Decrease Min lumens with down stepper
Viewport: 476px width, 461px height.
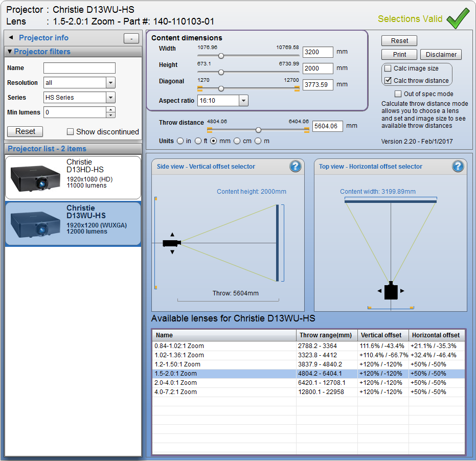coord(110,115)
